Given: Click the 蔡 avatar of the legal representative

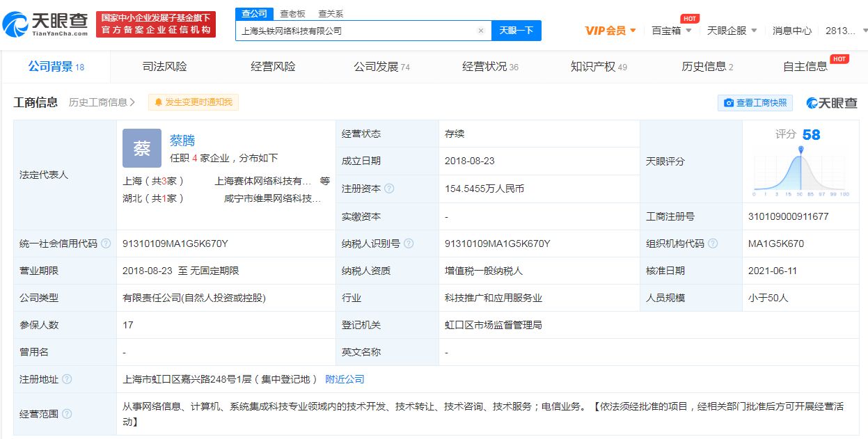Looking at the screenshot, I should [x=142, y=148].
